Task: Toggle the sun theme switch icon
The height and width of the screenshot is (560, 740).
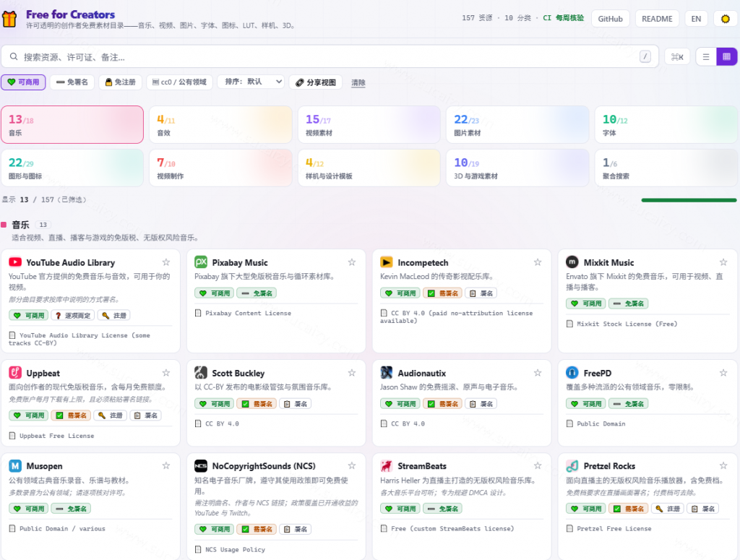Action: click(726, 19)
